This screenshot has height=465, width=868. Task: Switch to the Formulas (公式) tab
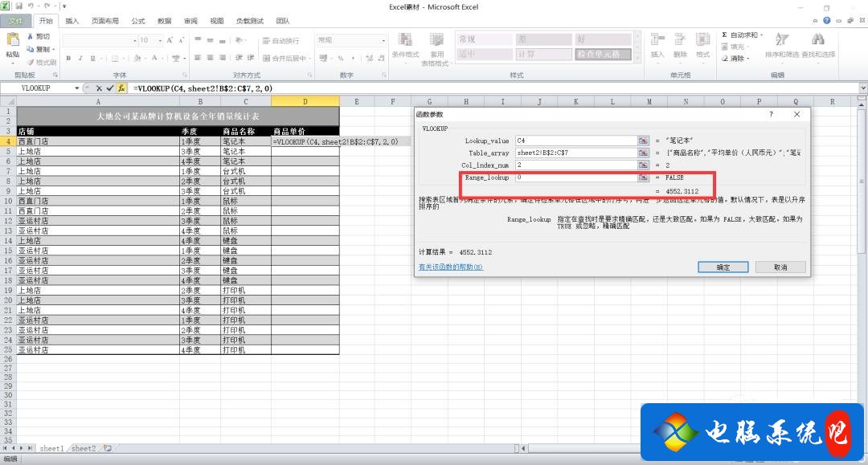[138, 21]
